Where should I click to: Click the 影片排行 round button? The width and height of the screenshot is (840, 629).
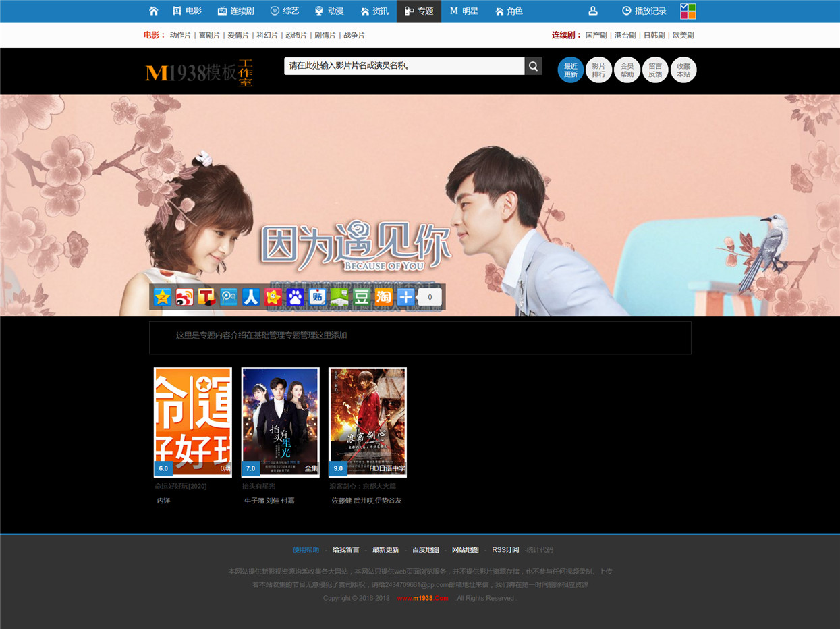599,70
